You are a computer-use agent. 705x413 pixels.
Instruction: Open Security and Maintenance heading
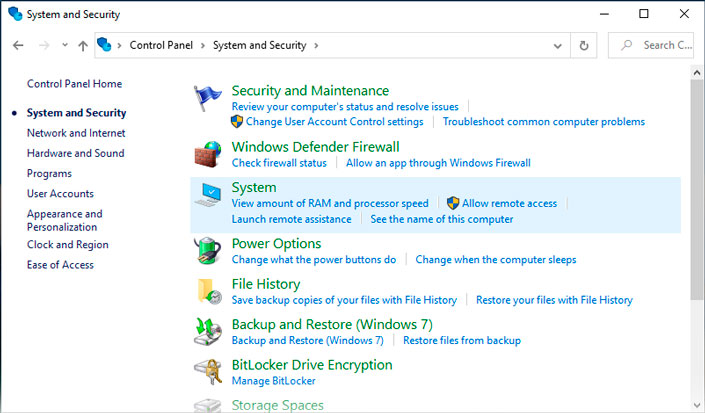coord(310,91)
